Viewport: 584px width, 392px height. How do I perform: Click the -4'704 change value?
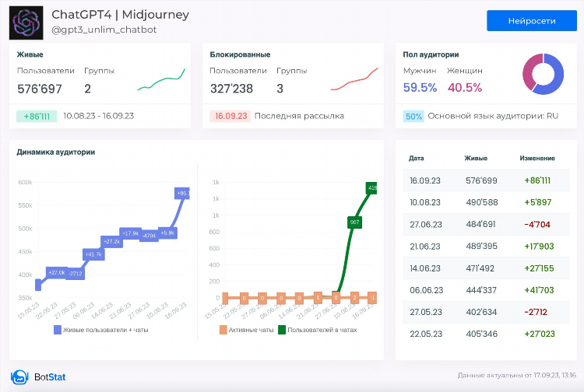tap(537, 225)
